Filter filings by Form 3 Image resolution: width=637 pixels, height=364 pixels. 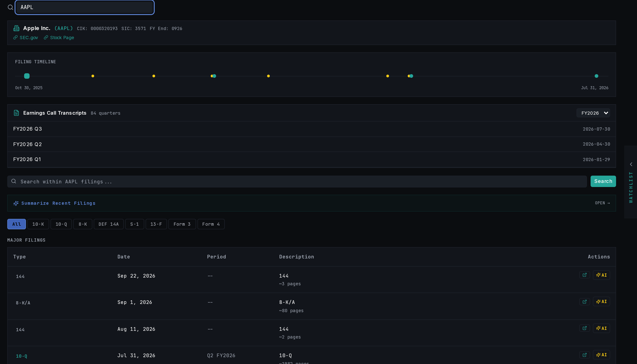coord(182,224)
